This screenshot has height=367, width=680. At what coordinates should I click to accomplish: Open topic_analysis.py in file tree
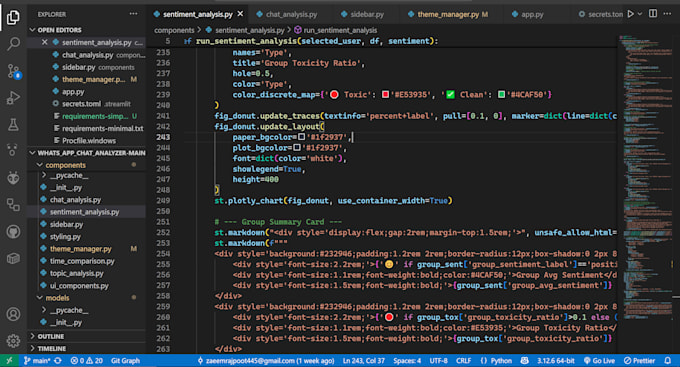pyautogui.click(x=77, y=273)
